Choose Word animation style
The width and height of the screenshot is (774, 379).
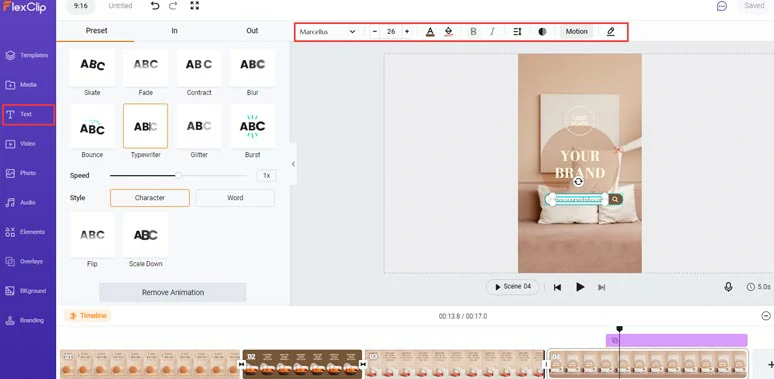pyautogui.click(x=235, y=198)
